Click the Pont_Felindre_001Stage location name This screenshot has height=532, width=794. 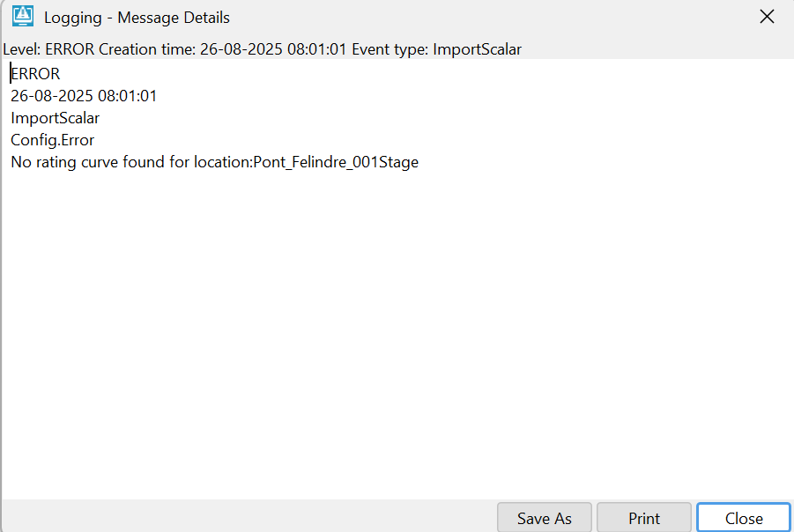tap(336, 162)
